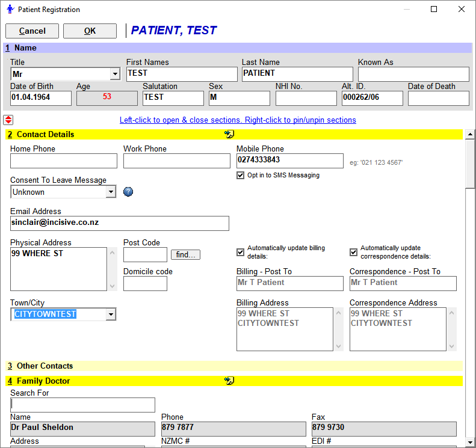This screenshot has height=448, width=476.
Task: Click scroll-down arrow in Billing Address box
Action: pyautogui.click(x=338, y=346)
